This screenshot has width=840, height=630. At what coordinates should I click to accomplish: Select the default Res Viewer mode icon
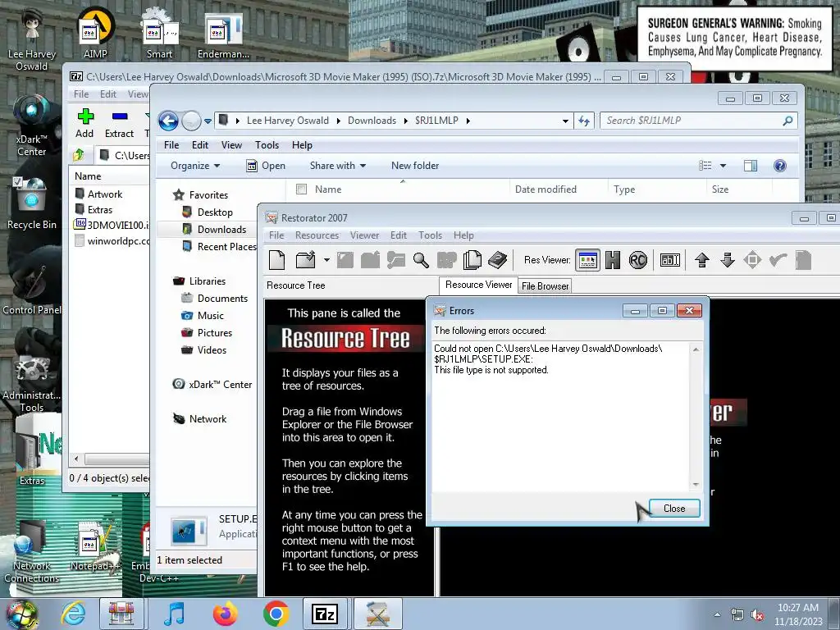(587, 260)
